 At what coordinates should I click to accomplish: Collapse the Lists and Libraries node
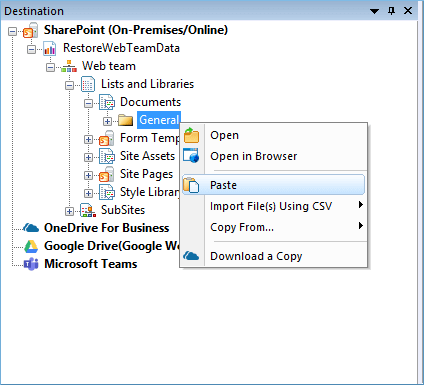tap(69, 86)
